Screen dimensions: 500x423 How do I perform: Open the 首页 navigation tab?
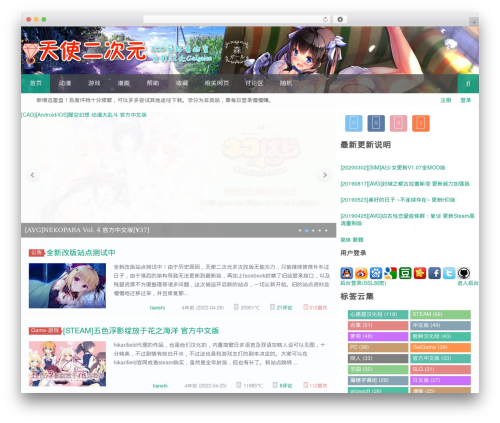pyautogui.click(x=36, y=83)
